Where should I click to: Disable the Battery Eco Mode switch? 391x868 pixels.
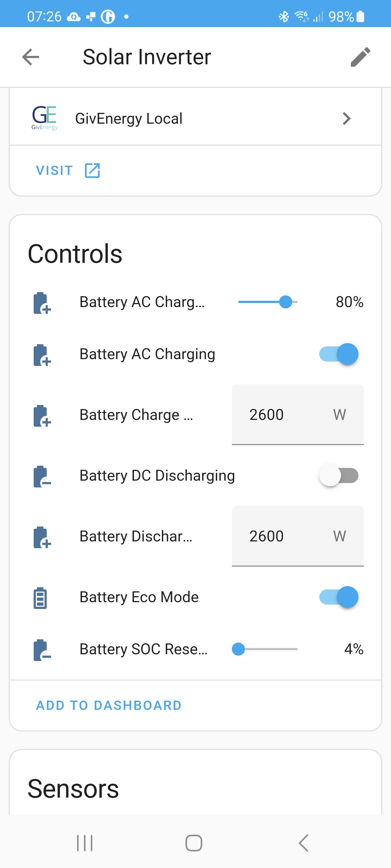[339, 597]
